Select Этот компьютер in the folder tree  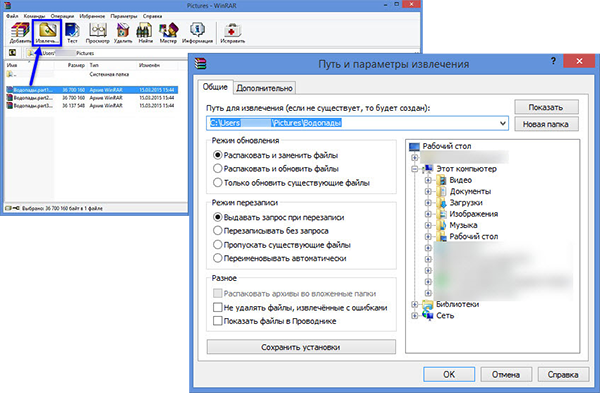466,169
